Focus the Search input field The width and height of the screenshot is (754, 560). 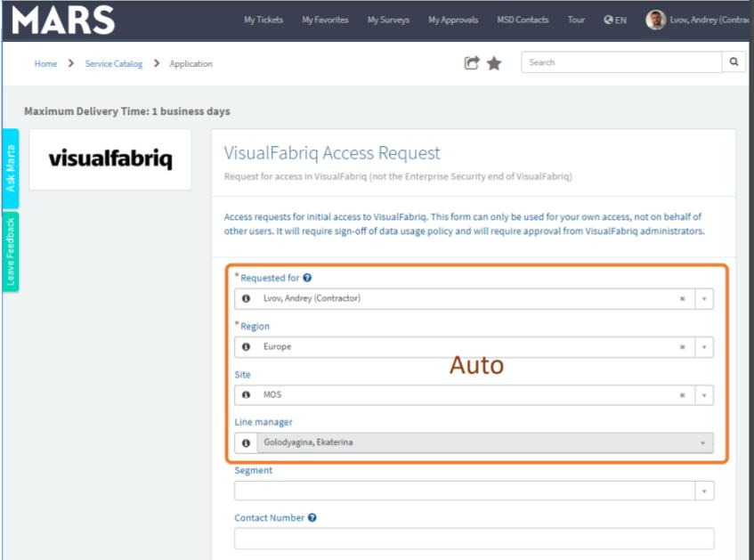621,62
